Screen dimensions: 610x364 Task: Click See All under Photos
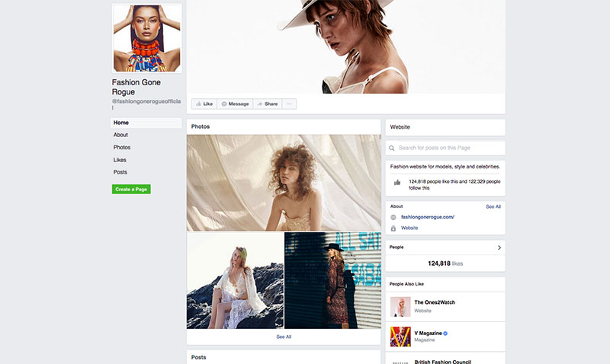point(284,337)
